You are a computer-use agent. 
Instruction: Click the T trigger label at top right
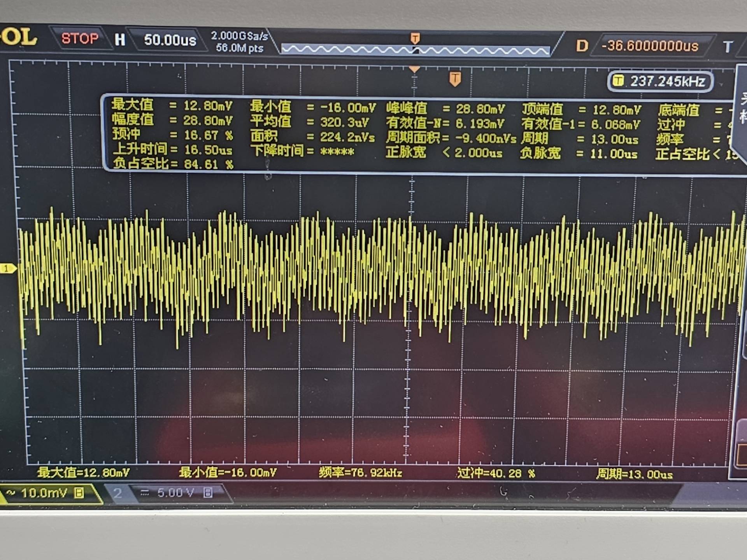(x=728, y=47)
